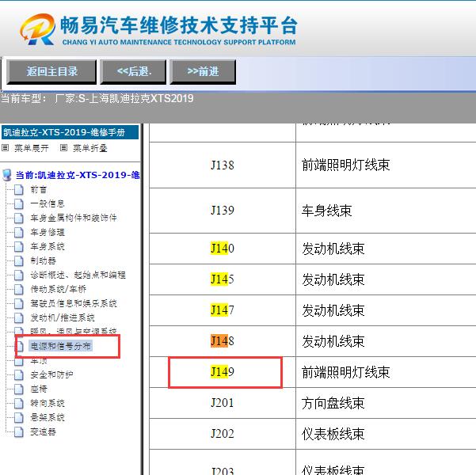Click the page icon beside 驾驶员信息和娱乐系统
This screenshot has height=475, width=476.
click(19, 303)
